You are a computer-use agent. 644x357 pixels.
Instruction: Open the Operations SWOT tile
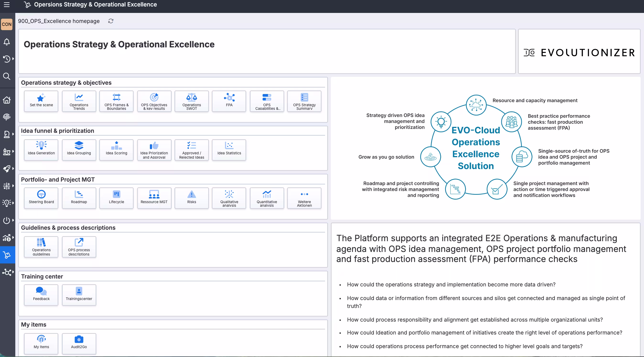(191, 101)
